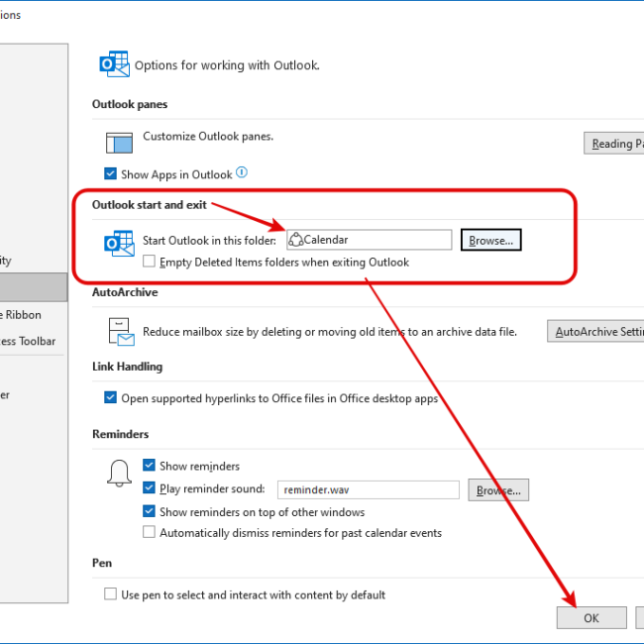
Task: Click Options for working with Outlook text
Action: tap(227, 65)
